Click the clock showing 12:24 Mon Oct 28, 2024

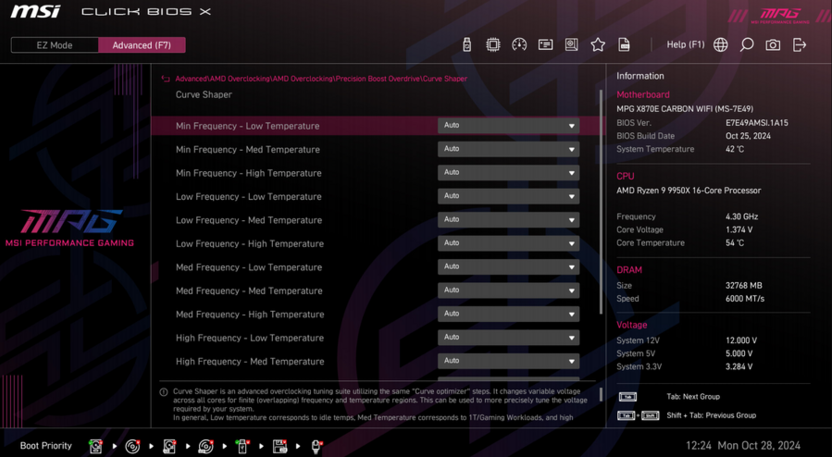(743, 446)
